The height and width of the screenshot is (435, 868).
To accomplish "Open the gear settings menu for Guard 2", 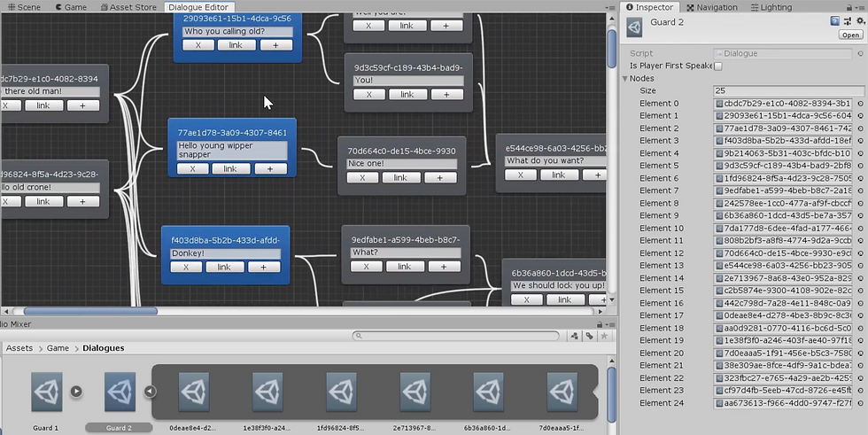I will tap(860, 21).
